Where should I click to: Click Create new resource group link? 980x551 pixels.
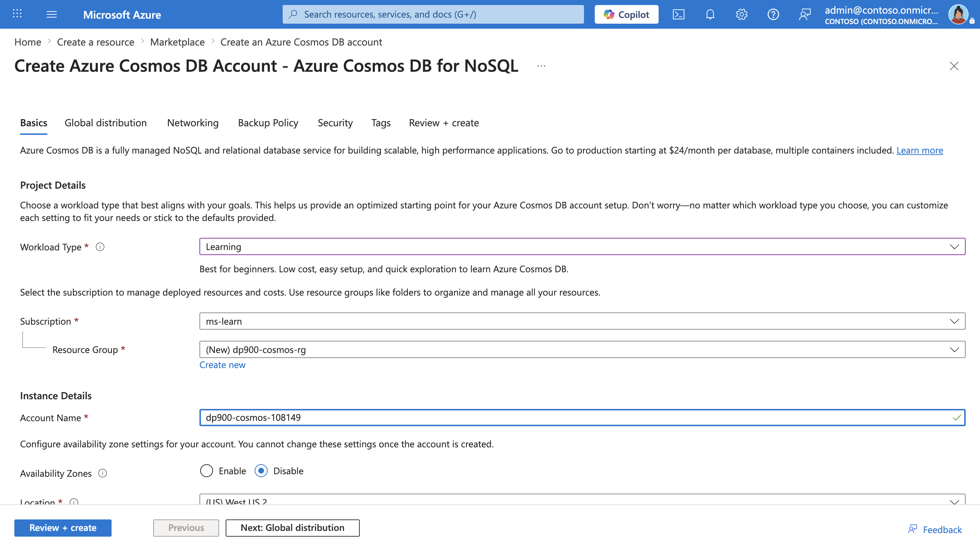(x=222, y=365)
